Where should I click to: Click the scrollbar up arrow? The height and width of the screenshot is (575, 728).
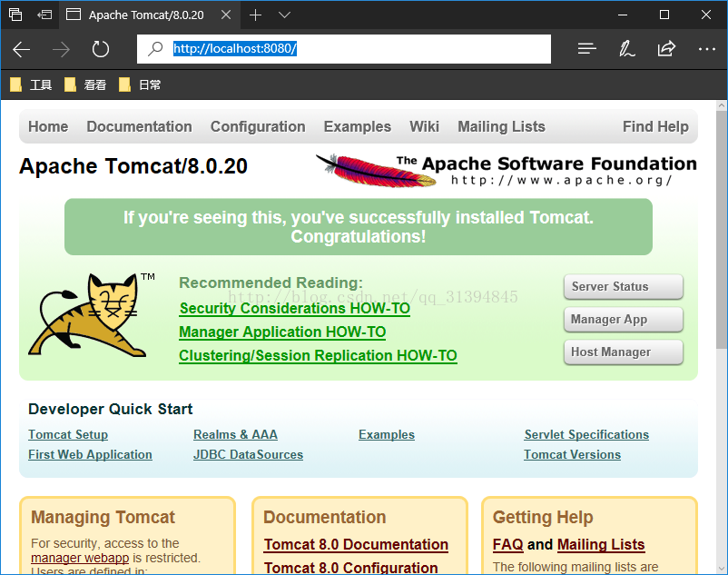coord(722,105)
